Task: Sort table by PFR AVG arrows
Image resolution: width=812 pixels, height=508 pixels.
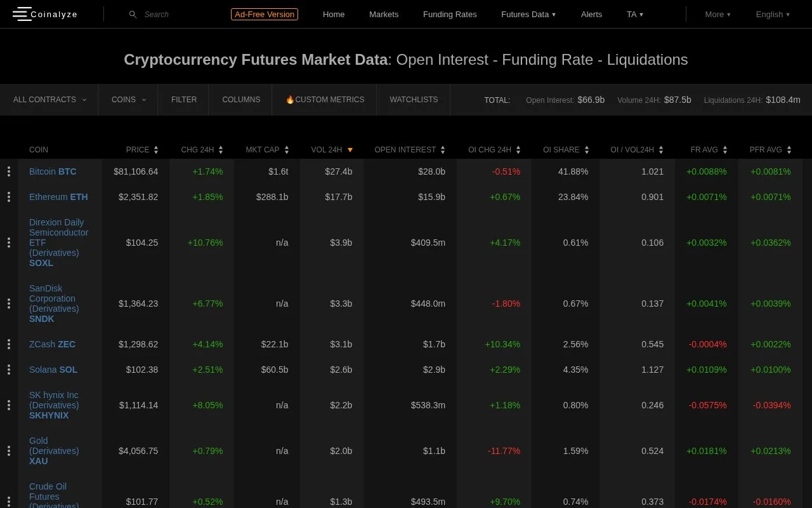Action: click(x=789, y=150)
